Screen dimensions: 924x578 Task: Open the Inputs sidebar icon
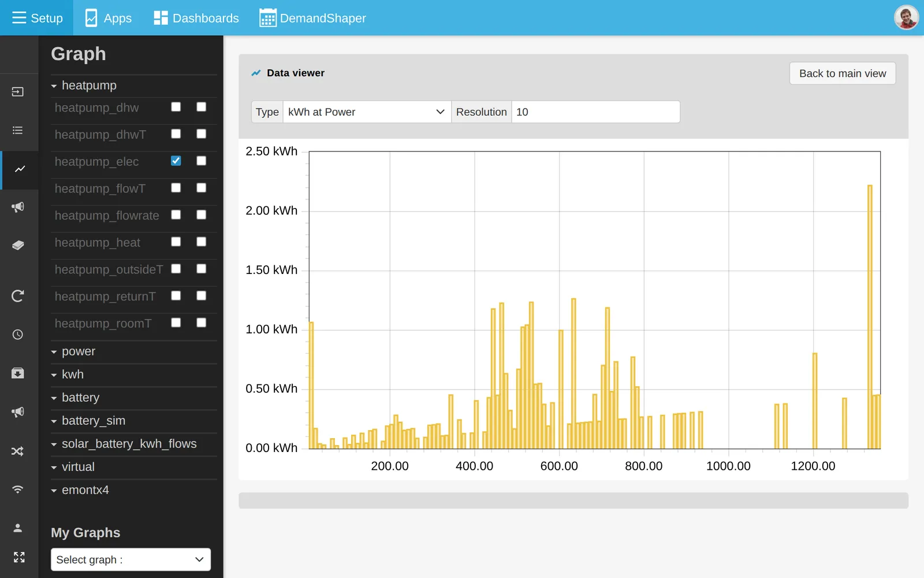coord(18,92)
